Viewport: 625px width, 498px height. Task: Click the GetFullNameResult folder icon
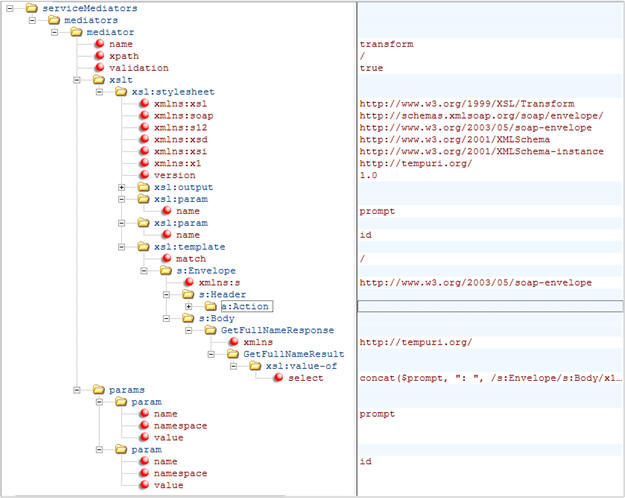[x=232, y=354]
